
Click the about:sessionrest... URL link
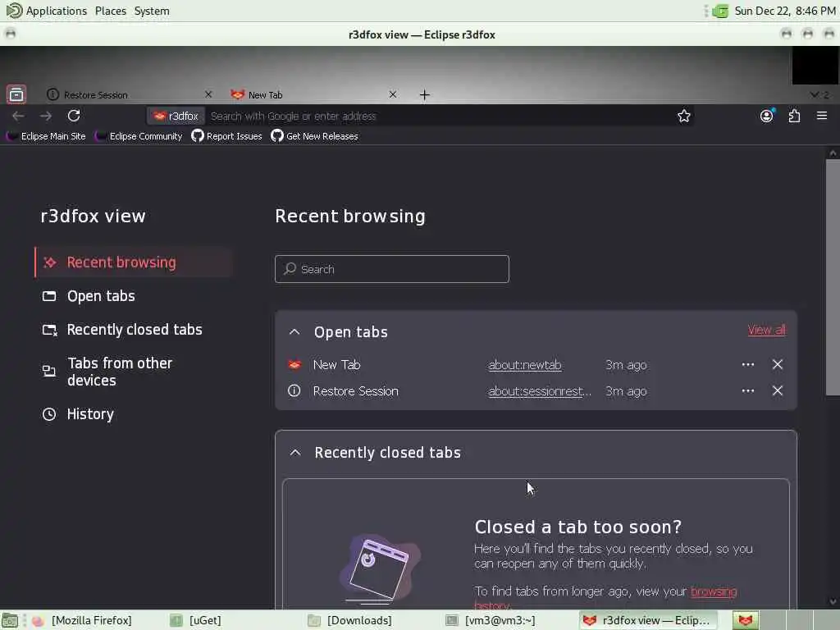[x=540, y=391]
